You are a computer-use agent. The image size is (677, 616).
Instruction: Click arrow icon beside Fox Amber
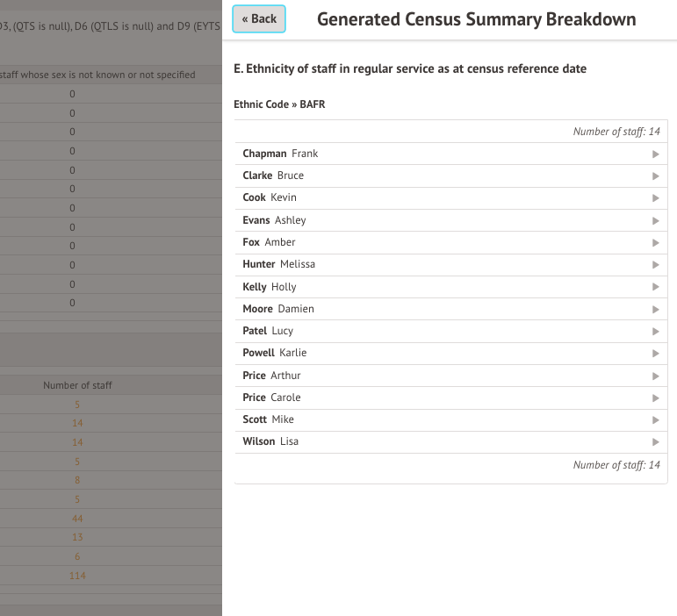(655, 242)
